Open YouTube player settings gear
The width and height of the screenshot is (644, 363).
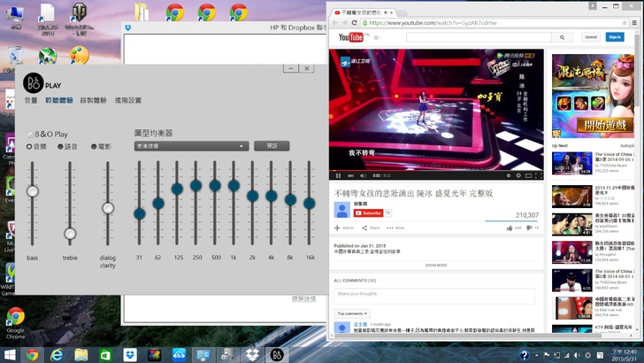click(x=518, y=175)
